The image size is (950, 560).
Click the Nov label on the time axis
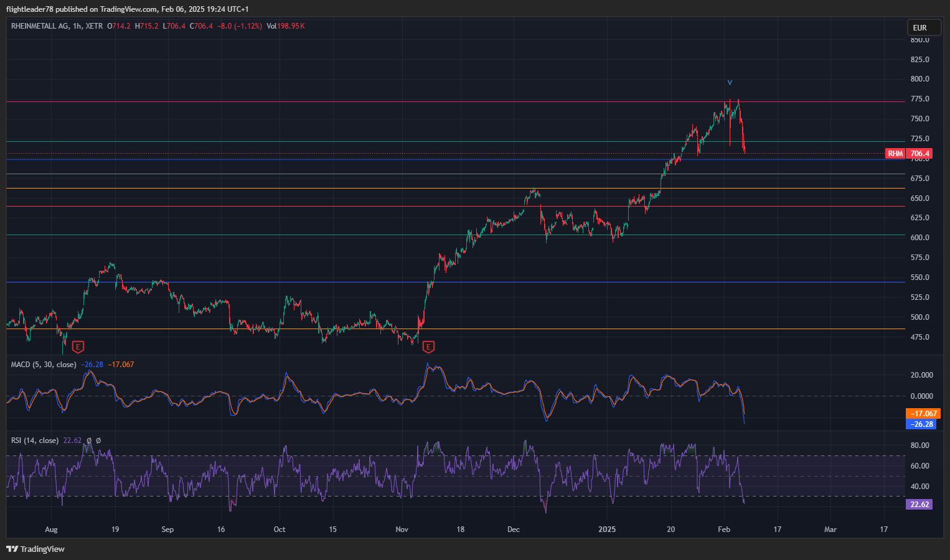[x=402, y=530]
